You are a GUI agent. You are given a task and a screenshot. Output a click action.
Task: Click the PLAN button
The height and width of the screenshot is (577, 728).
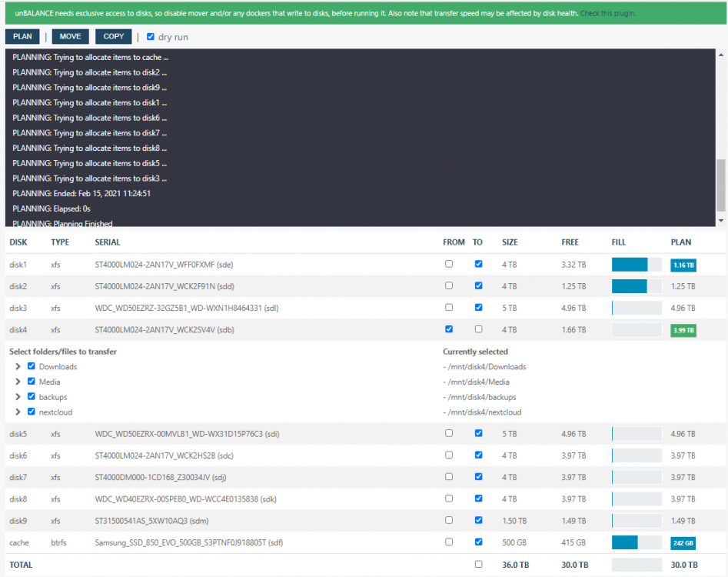click(x=22, y=36)
